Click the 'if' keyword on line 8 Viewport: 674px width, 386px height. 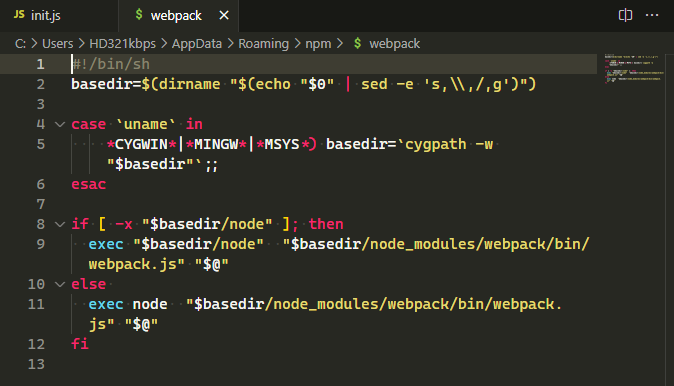tap(80, 224)
